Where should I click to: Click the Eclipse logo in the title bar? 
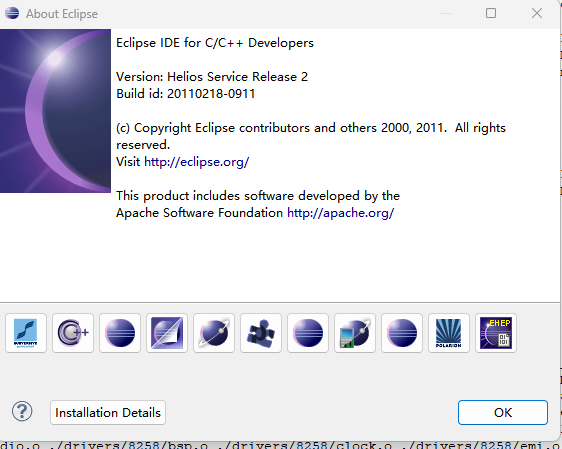pos(12,13)
